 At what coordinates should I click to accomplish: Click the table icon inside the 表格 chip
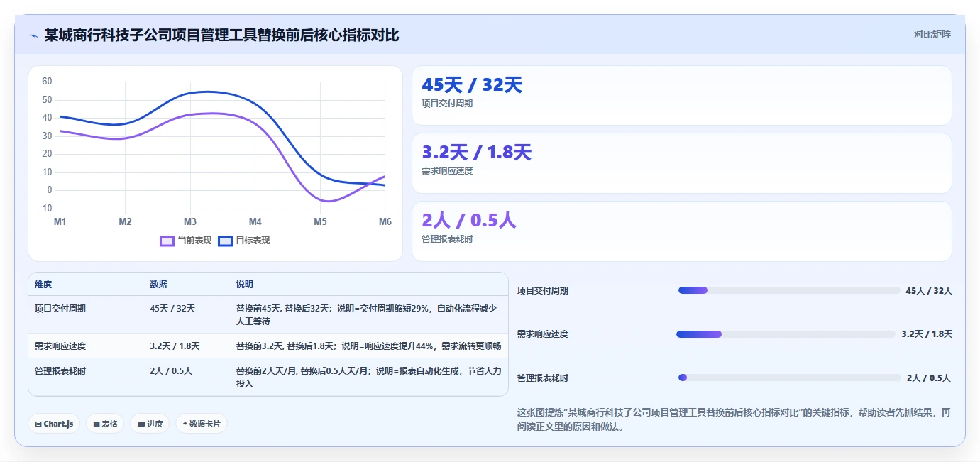97,424
